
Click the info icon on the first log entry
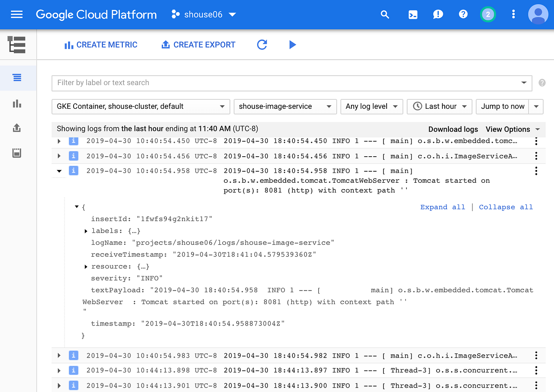tap(74, 141)
